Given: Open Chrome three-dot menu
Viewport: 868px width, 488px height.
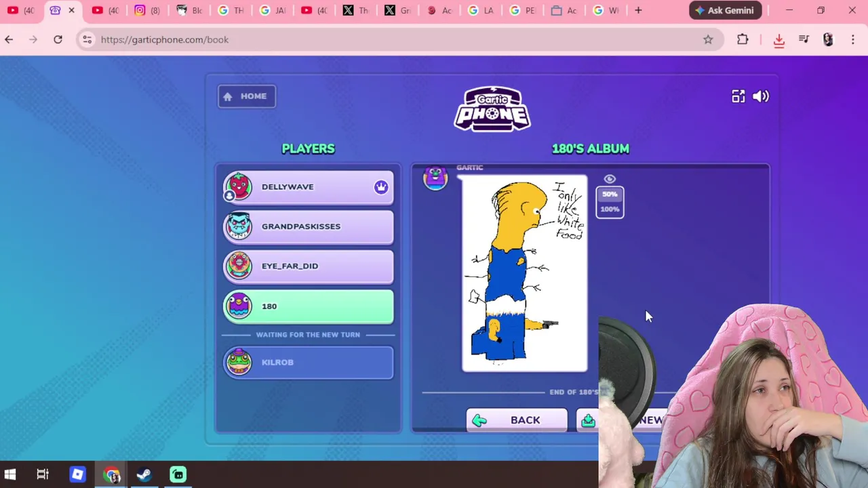Looking at the screenshot, I should pos(853,39).
